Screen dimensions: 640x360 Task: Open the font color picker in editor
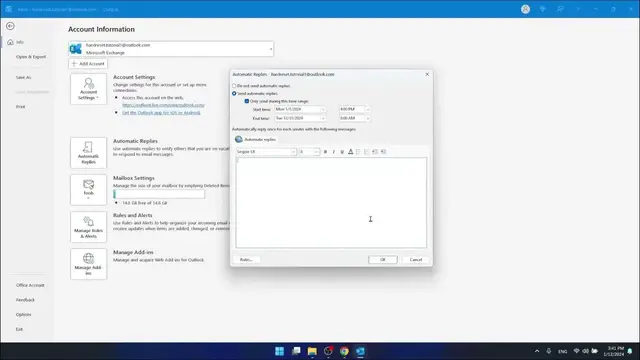pyautogui.click(x=350, y=152)
